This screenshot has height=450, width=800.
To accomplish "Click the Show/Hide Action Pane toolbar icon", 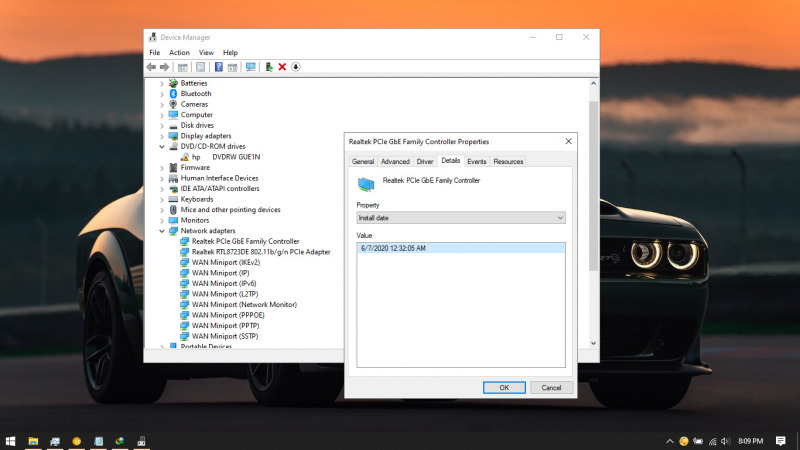I will 232,67.
